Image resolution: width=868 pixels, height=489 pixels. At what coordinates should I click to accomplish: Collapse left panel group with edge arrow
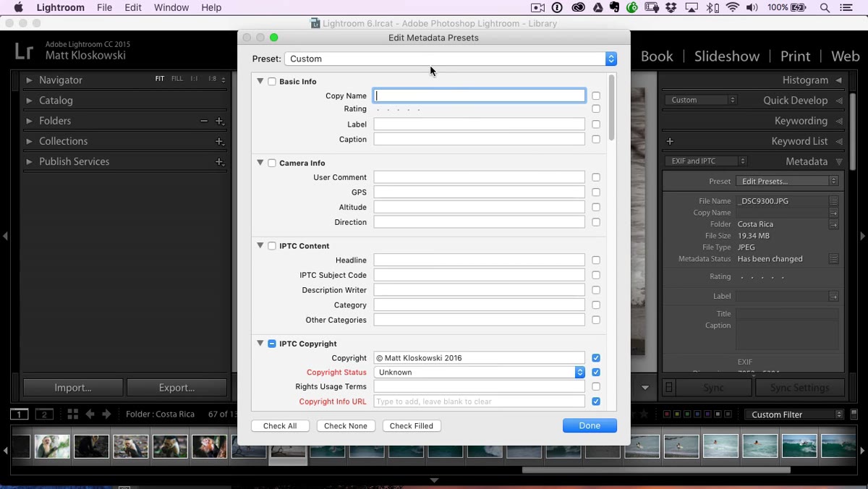pos(5,236)
